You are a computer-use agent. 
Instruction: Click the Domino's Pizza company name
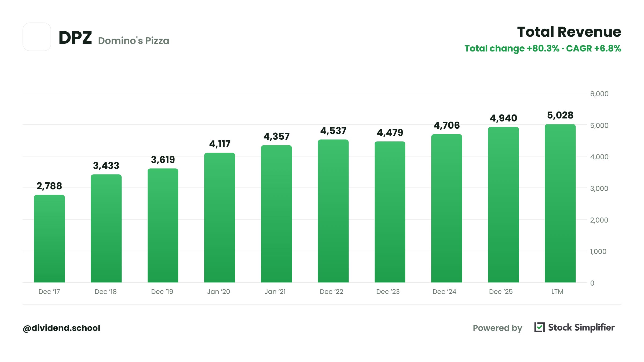click(134, 41)
